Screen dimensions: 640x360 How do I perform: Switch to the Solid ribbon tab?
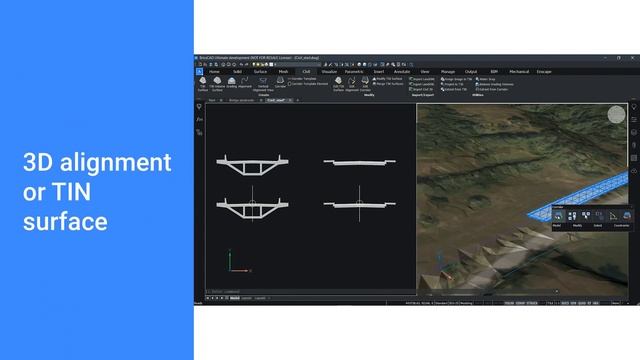click(237, 71)
